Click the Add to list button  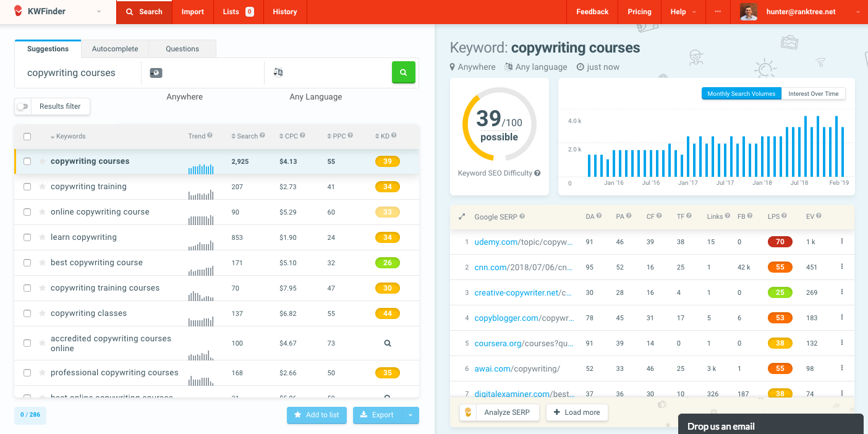[x=316, y=415]
